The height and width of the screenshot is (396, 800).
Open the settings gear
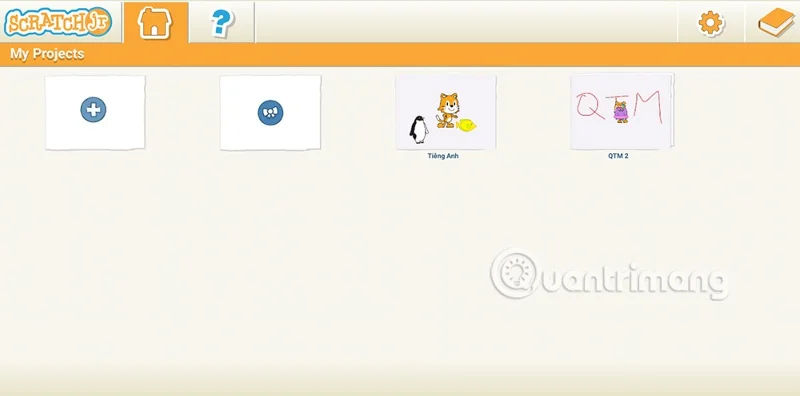(x=711, y=23)
